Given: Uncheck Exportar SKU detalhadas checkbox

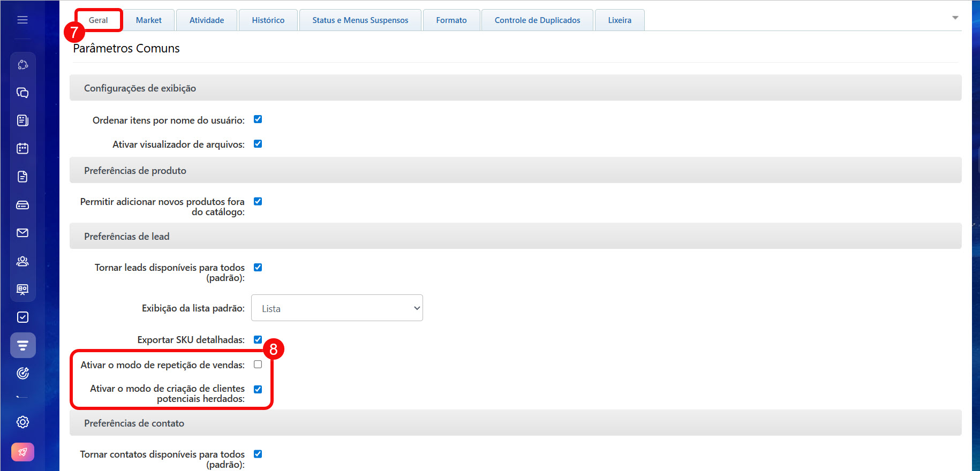Looking at the screenshot, I should pos(258,340).
